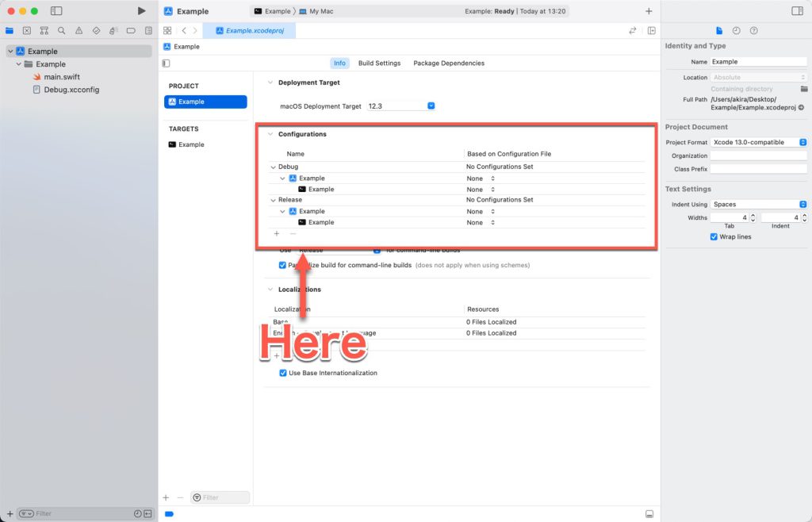Filter navigator by recent files

(137, 514)
